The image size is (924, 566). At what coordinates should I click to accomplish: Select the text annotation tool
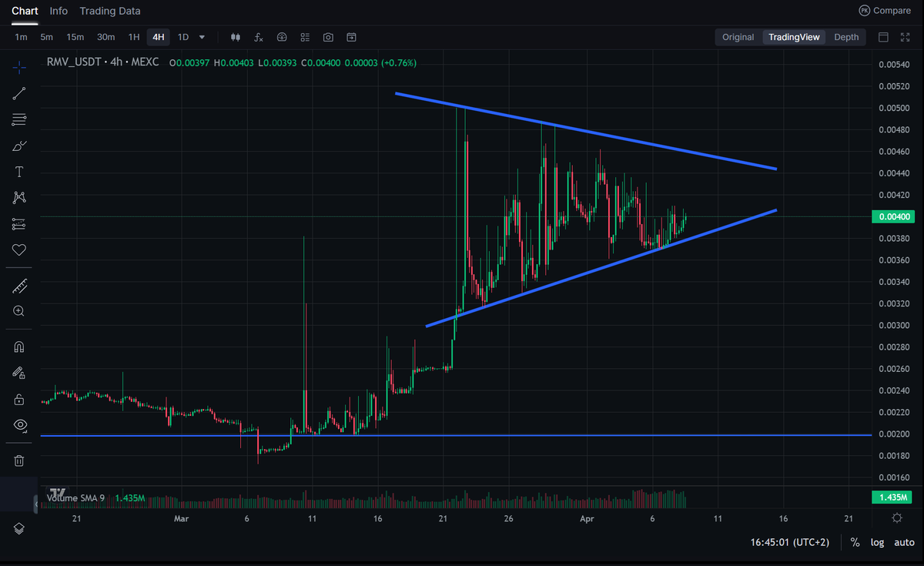coord(18,171)
